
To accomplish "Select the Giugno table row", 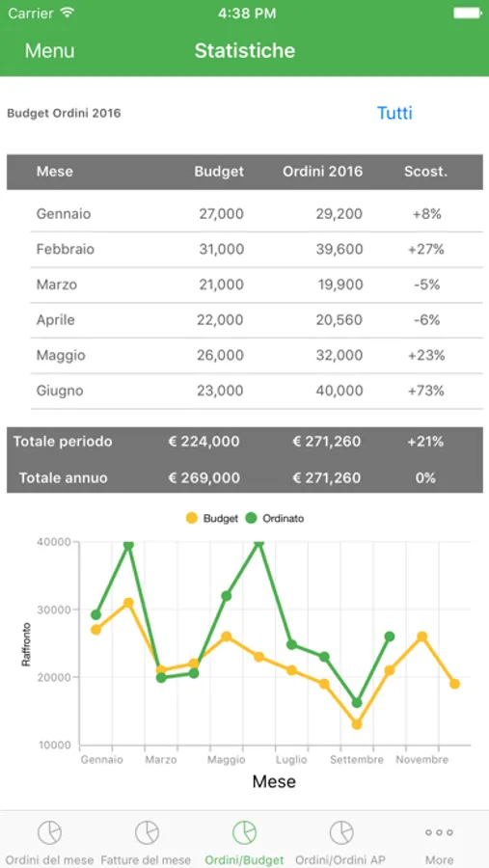I will (x=257, y=391).
